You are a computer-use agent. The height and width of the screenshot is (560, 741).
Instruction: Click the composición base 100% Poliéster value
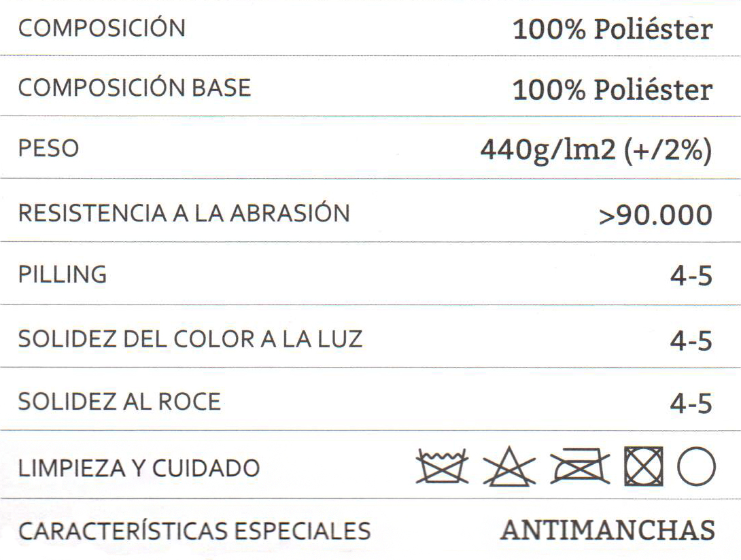[x=613, y=90]
